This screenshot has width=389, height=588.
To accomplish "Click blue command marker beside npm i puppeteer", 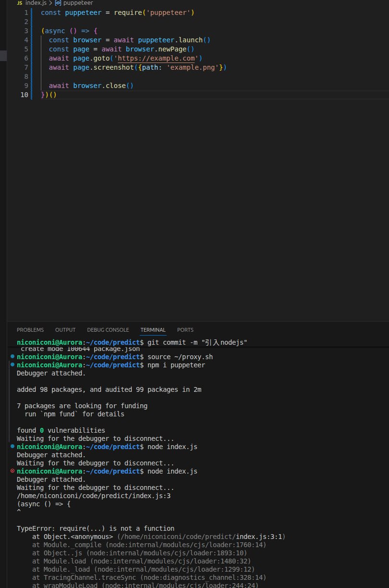I will [x=12, y=365].
